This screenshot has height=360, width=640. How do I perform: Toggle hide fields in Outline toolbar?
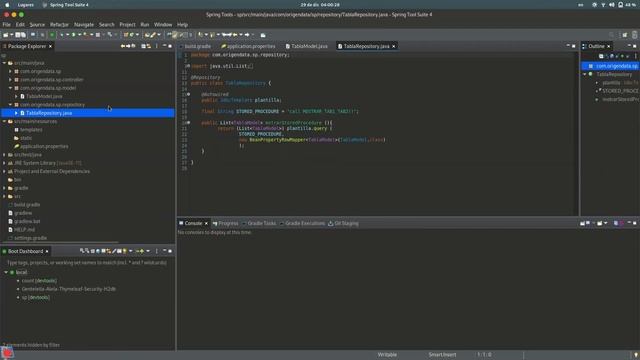pyautogui.click(x=612, y=56)
